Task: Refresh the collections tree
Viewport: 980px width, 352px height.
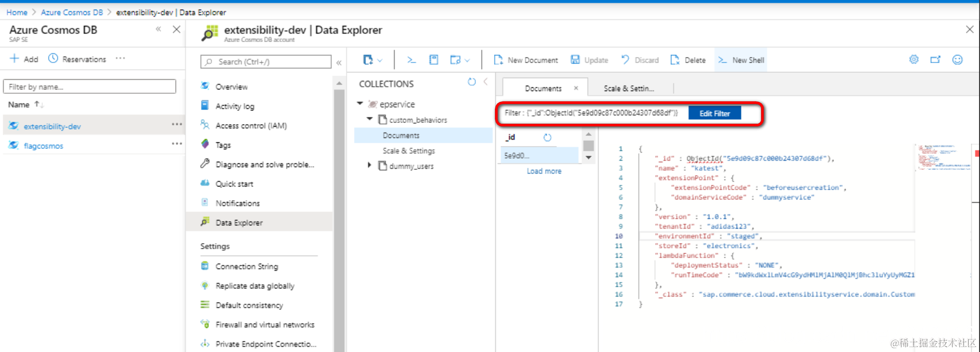Action: point(472,82)
